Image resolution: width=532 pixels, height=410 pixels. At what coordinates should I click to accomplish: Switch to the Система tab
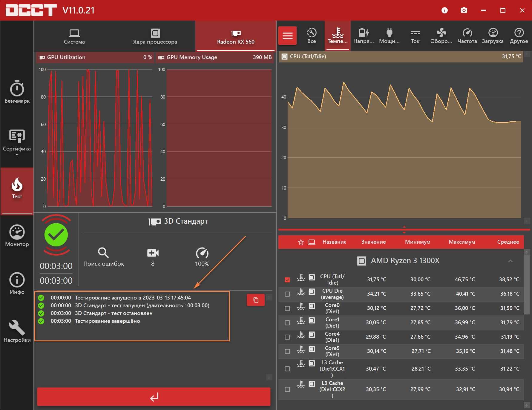[x=74, y=36]
